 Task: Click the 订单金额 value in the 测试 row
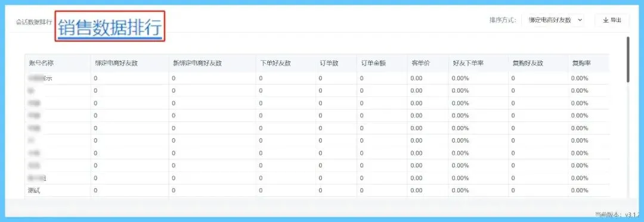362,190
